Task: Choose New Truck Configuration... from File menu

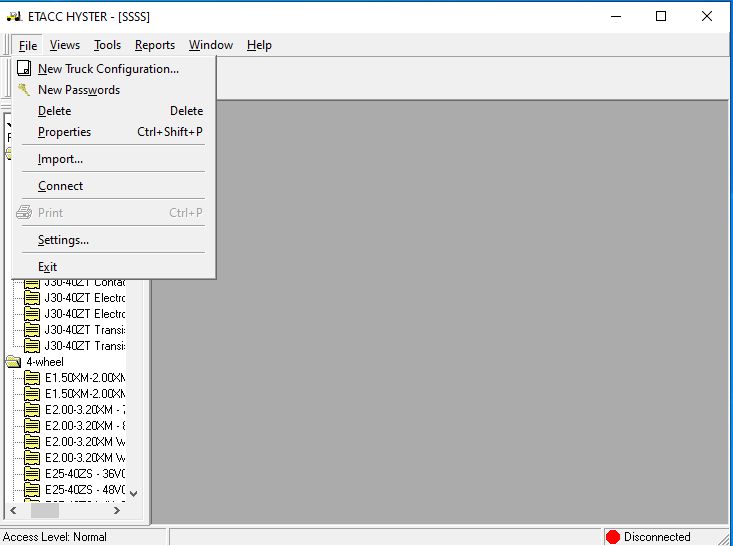Action: pyautogui.click(x=113, y=69)
